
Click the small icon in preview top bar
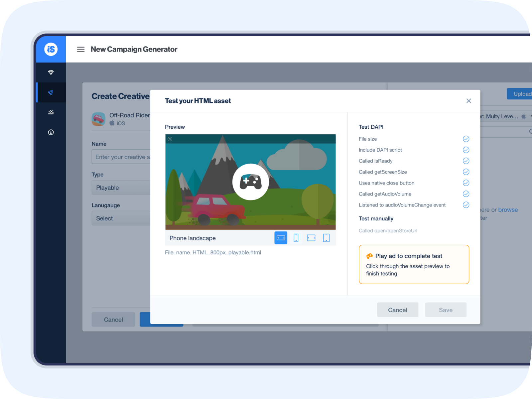point(170,139)
